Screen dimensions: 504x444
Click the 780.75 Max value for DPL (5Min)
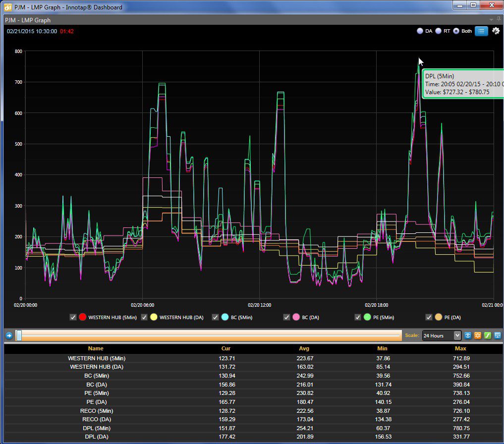click(x=461, y=428)
